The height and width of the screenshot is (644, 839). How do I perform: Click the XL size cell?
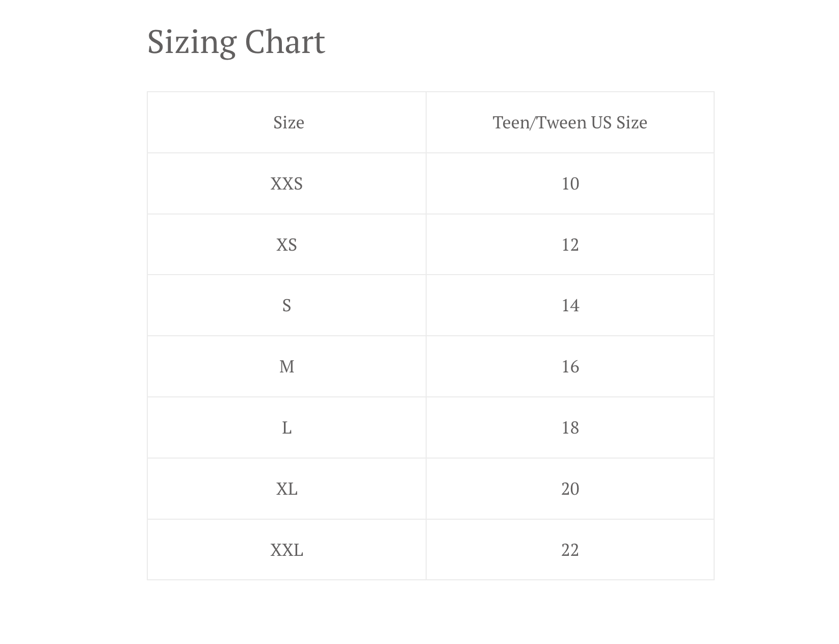(286, 489)
